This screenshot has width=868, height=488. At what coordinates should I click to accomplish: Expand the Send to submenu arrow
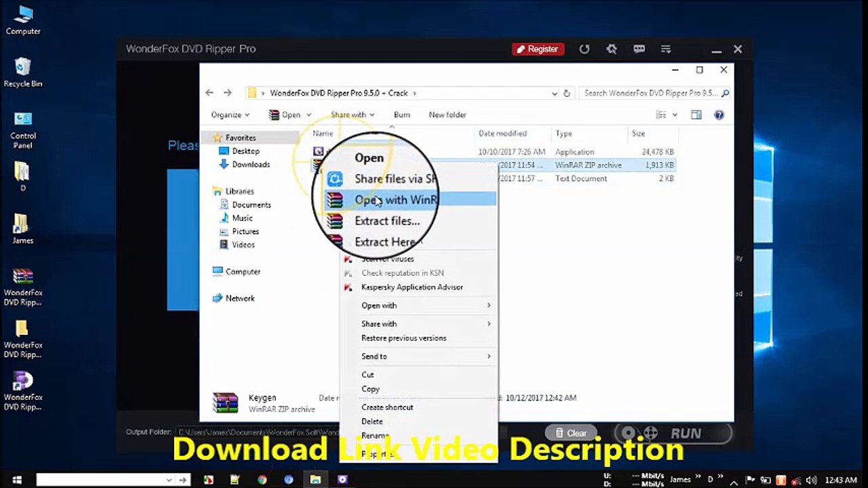pos(489,357)
